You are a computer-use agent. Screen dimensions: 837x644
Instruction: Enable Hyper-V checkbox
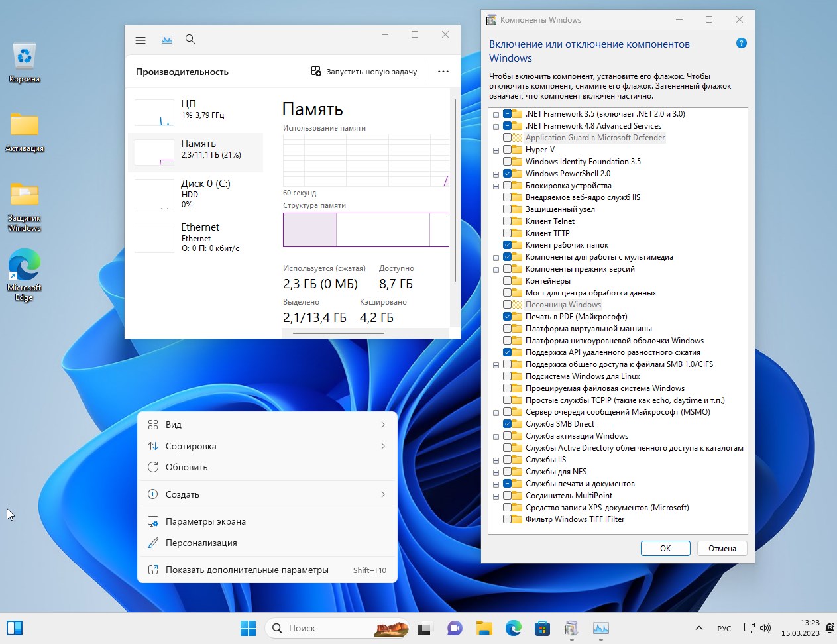tap(507, 150)
